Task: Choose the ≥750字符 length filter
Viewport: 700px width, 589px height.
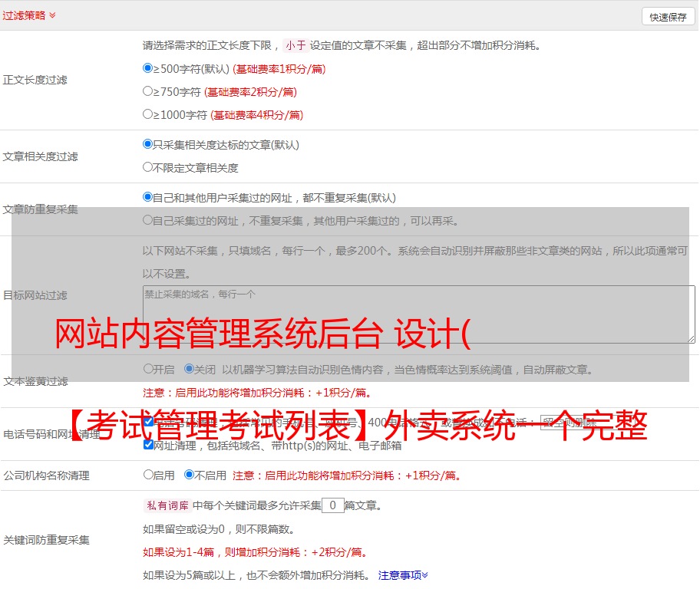Action: tap(148, 91)
